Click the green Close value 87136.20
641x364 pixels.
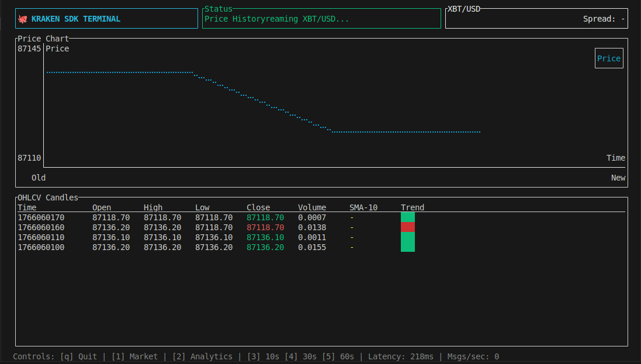(265, 248)
